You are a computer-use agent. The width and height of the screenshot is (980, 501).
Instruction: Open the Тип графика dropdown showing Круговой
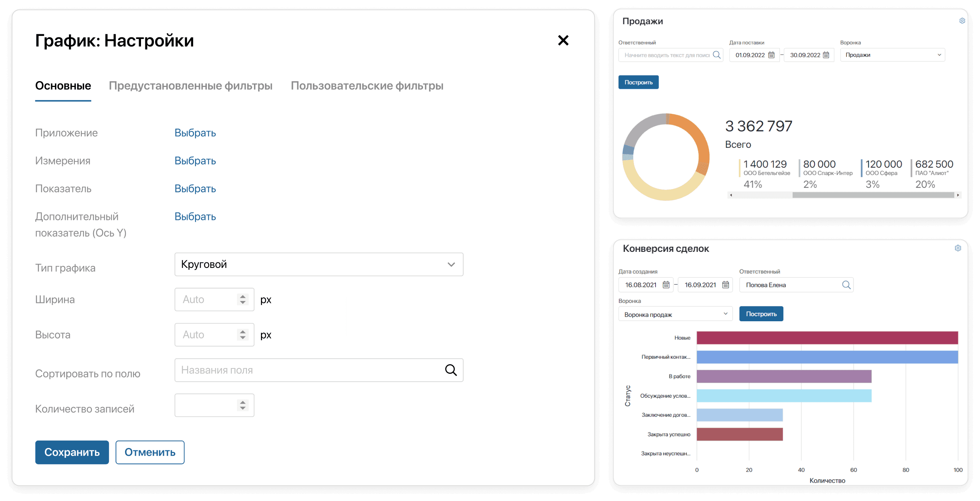[x=319, y=264]
